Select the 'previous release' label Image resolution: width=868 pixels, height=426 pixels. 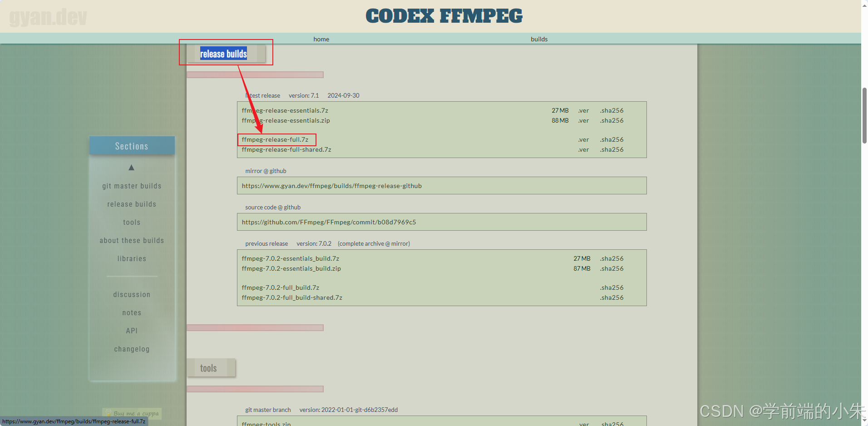tap(266, 243)
